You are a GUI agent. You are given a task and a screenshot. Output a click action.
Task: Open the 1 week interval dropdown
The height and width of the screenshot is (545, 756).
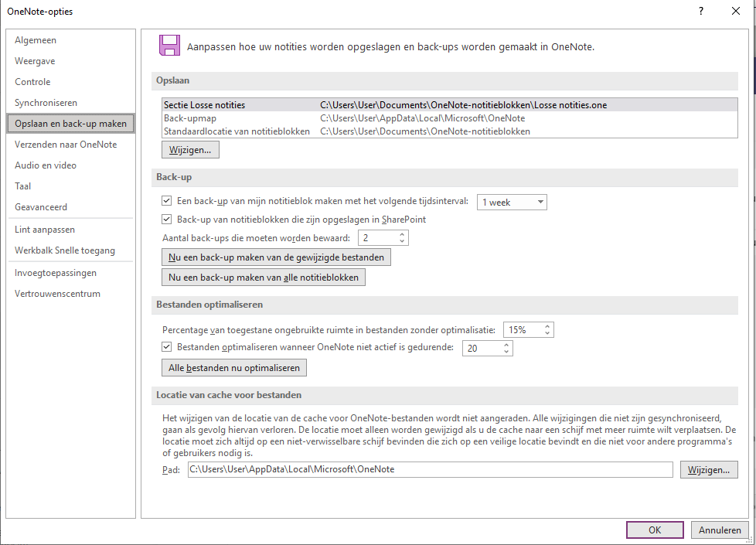pyautogui.click(x=512, y=202)
